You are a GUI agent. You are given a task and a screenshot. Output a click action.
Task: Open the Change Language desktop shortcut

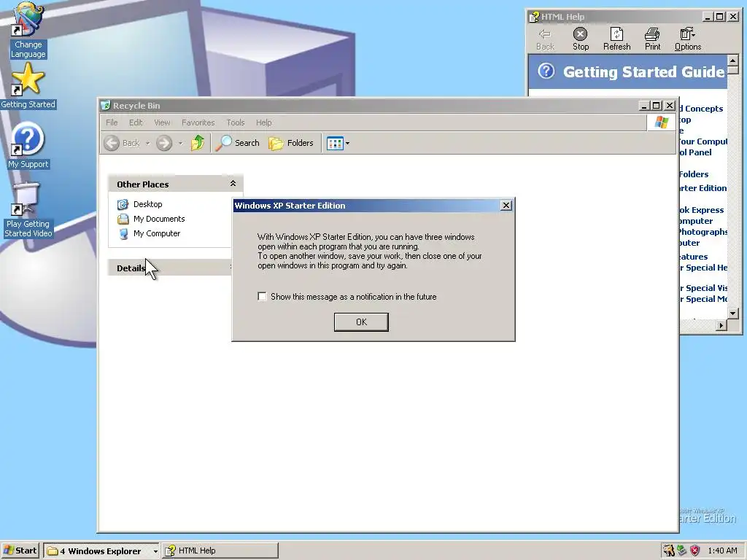point(28,30)
